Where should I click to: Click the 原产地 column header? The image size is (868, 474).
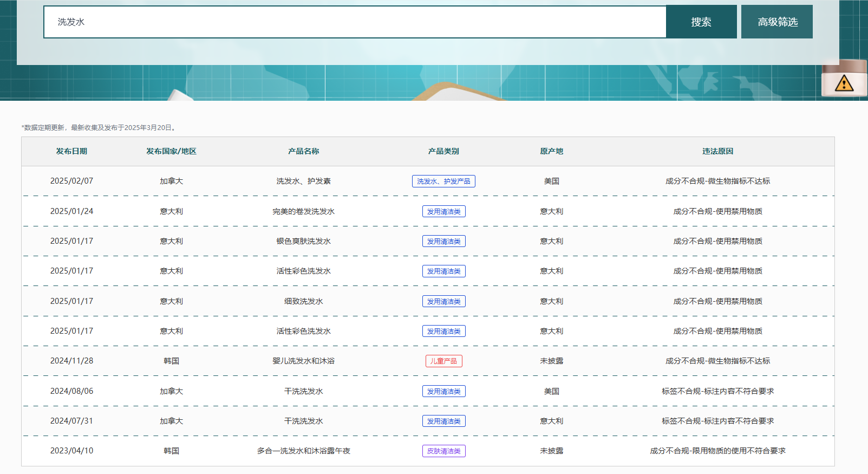pyautogui.click(x=551, y=152)
